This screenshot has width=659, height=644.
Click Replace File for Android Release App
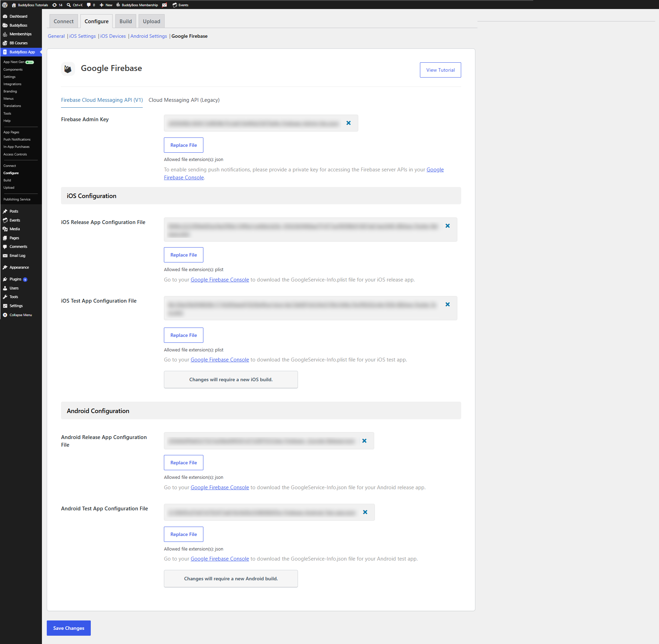(x=184, y=463)
